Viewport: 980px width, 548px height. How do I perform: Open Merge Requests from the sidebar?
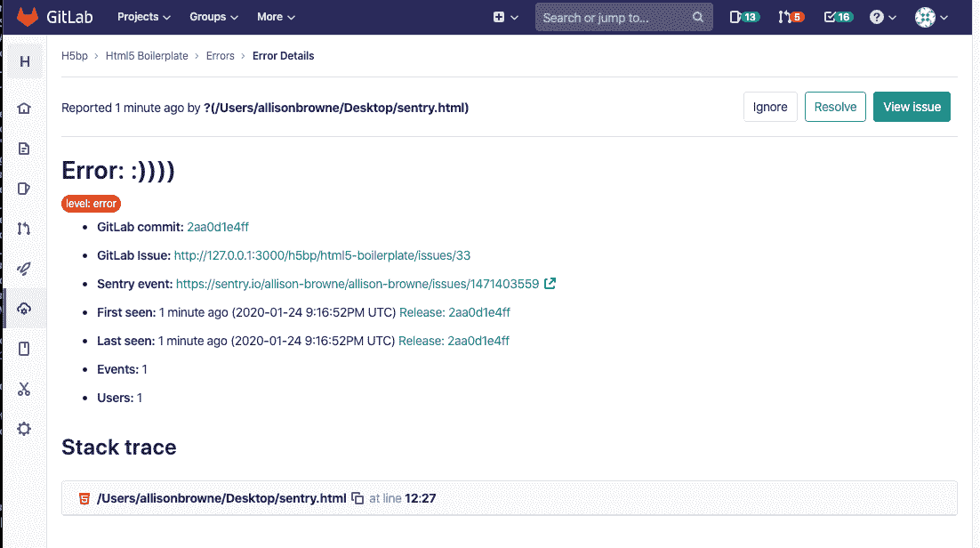(24, 229)
